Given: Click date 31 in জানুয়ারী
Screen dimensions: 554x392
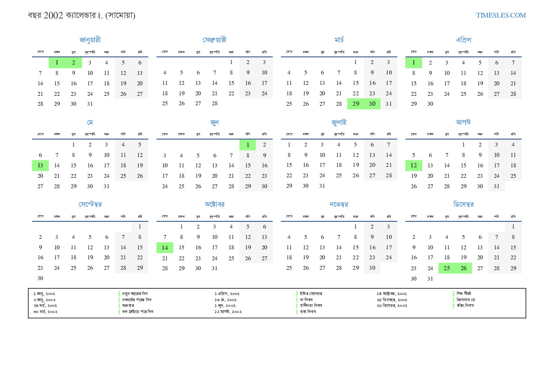Looking at the screenshot, I should (x=90, y=104).
